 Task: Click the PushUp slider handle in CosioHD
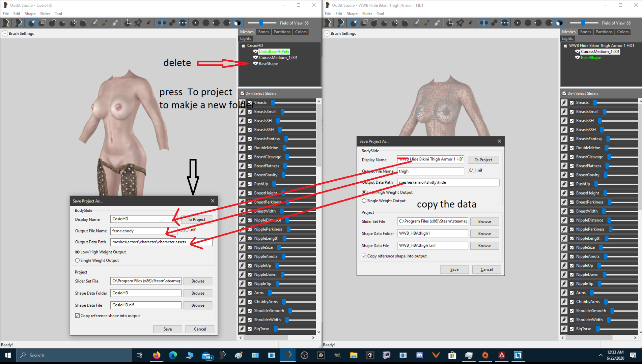(274, 184)
